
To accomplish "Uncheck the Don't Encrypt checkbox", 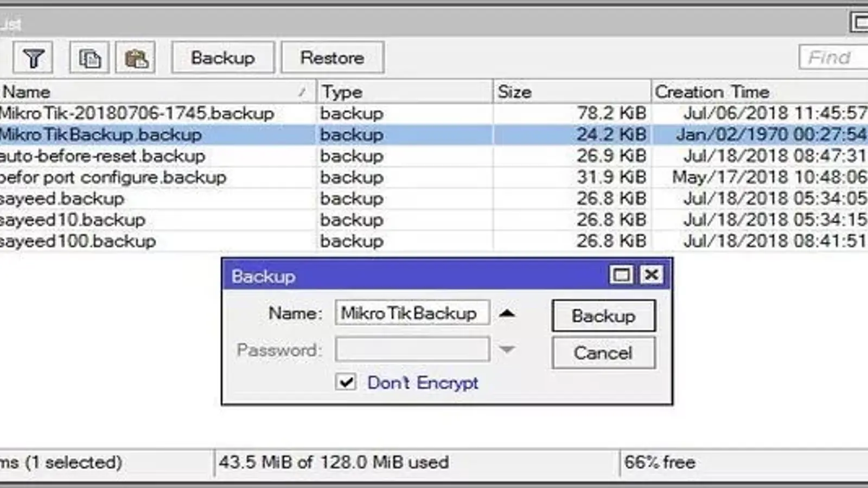I will click(x=346, y=382).
